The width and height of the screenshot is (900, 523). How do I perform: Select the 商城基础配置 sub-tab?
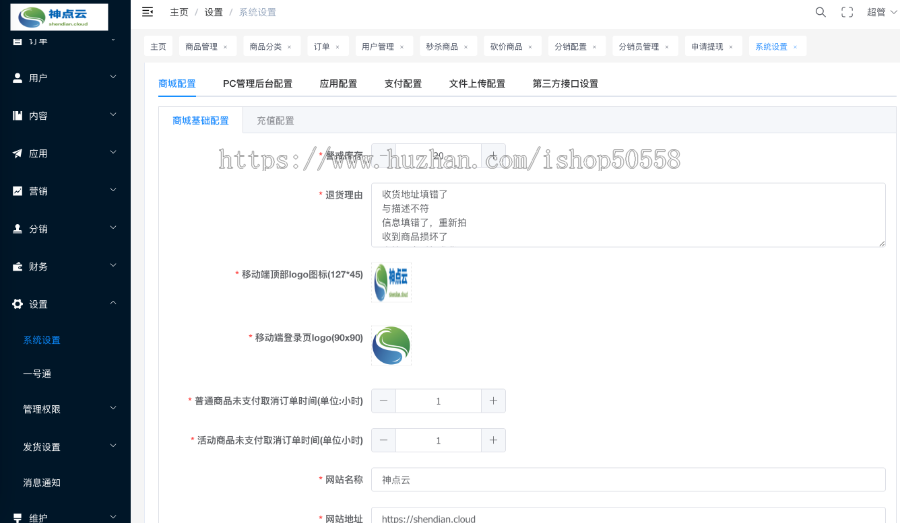point(200,121)
